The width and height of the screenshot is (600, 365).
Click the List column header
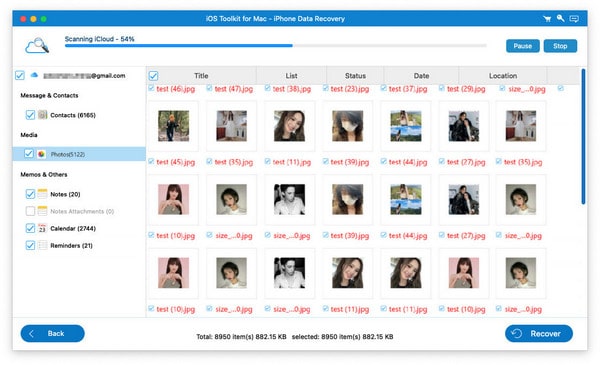click(x=291, y=76)
